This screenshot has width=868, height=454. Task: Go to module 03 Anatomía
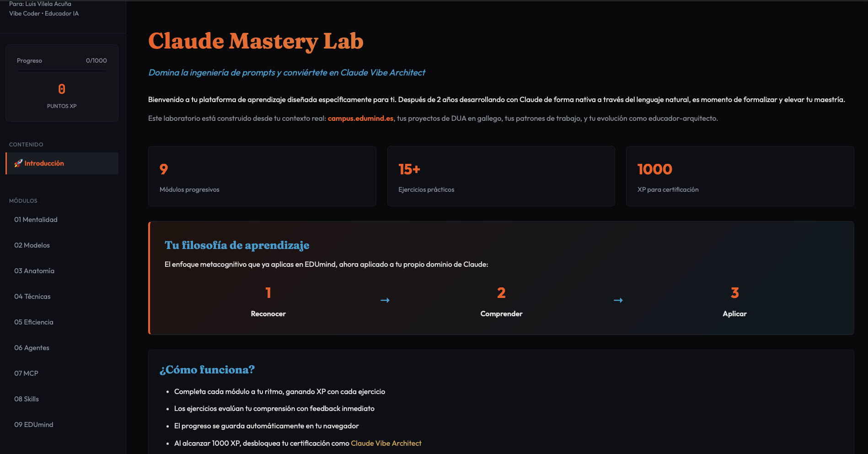coord(34,271)
